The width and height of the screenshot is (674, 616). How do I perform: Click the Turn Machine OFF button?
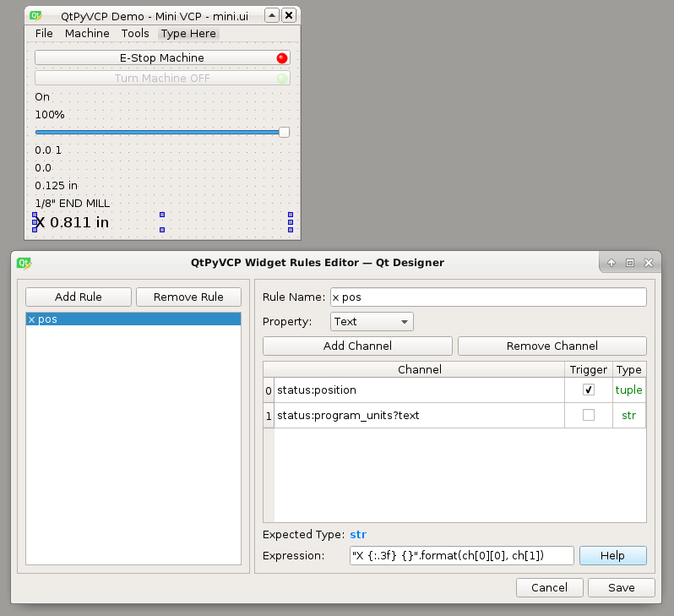point(162,79)
